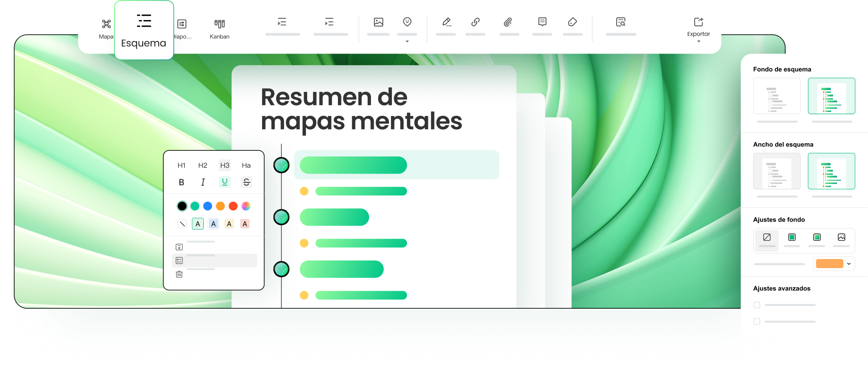Switch to Kanban view
This screenshot has width=868, height=372.
tap(220, 29)
